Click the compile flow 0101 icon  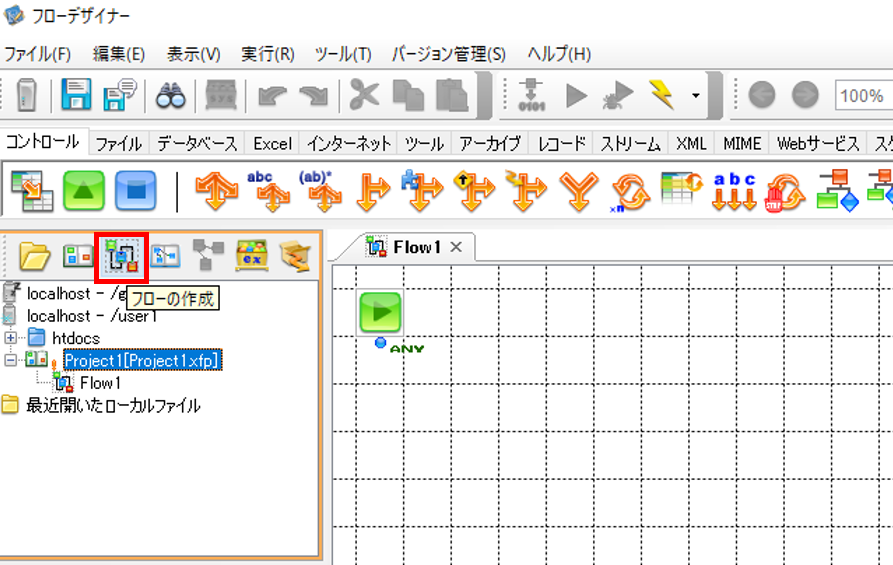pyautogui.click(x=531, y=95)
